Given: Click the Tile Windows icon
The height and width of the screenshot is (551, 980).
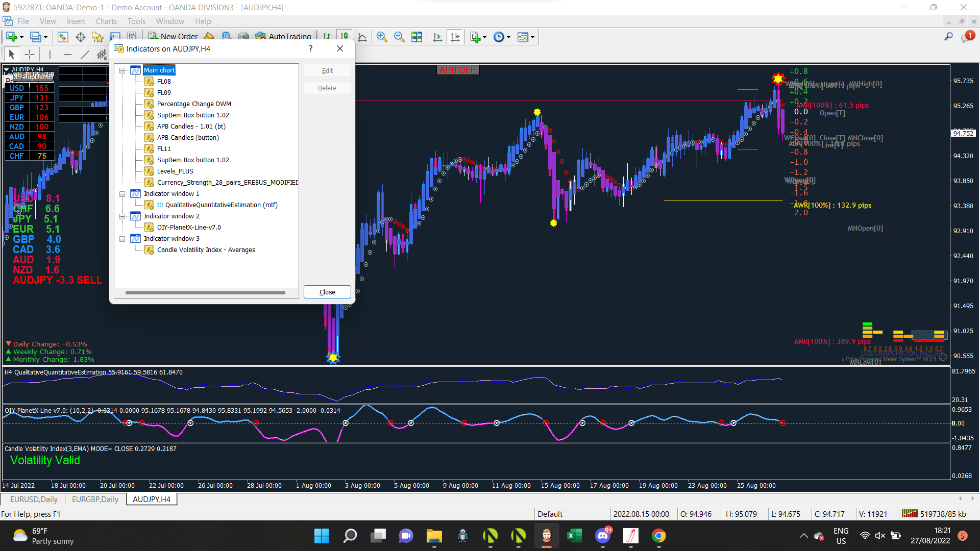Looking at the screenshot, I should coord(416,37).
